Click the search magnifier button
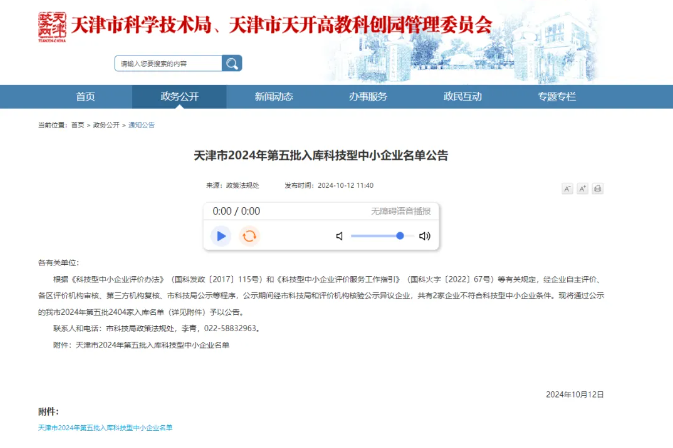 pyautogui.click(x=232, y=64)
